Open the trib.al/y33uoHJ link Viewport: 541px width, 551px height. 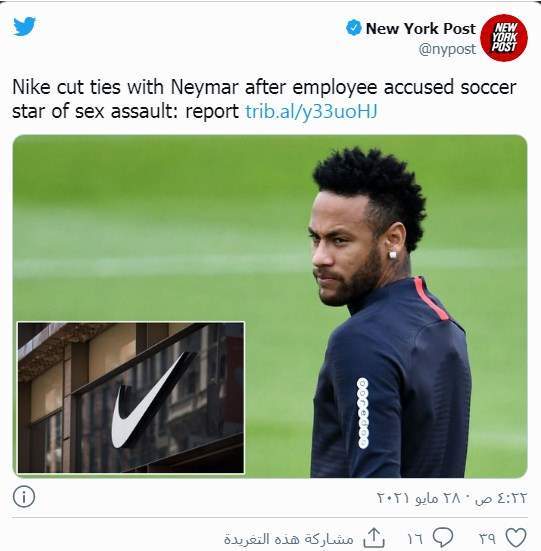(311, 112)
